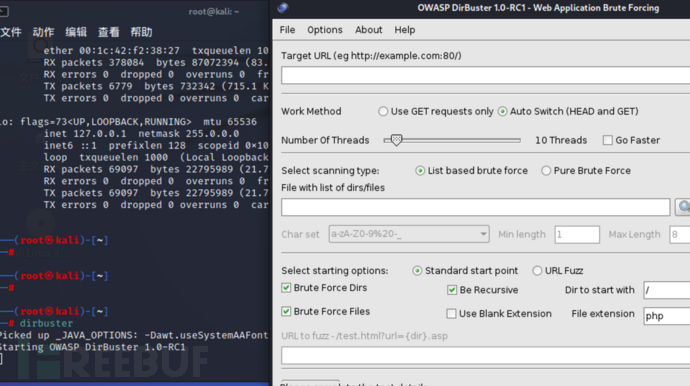Click the Min length field
This screenshot has width=690, height=386.
pyautogui.click(x=577, y=234)
